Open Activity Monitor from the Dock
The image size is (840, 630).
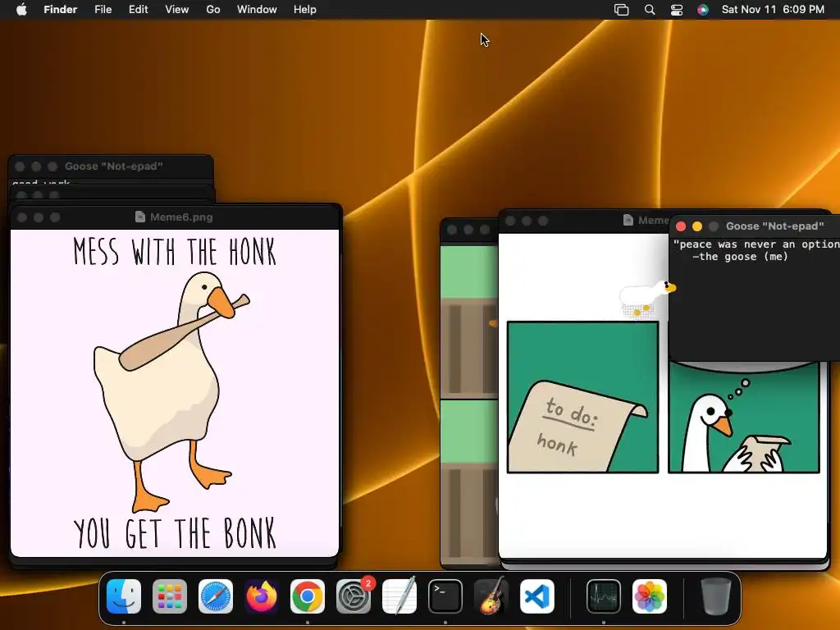coord(604,596)
